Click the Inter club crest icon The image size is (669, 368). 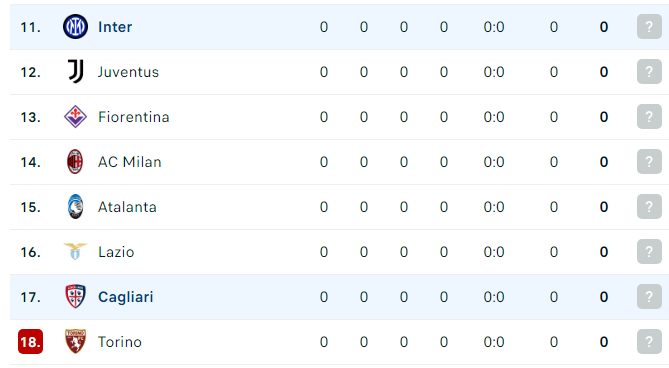click(x=76, y=26)
